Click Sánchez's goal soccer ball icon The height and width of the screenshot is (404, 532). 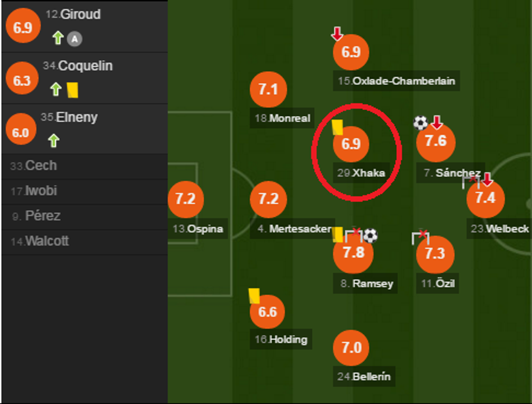(421, 123)
